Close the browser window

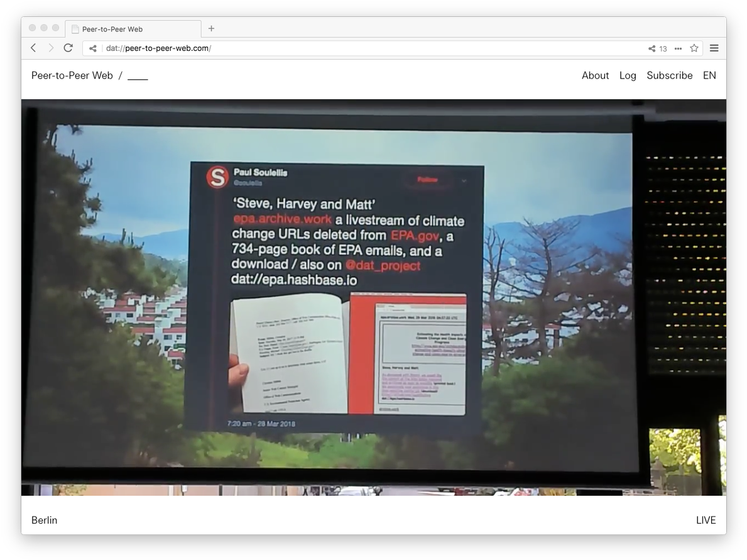click(33, 28)
